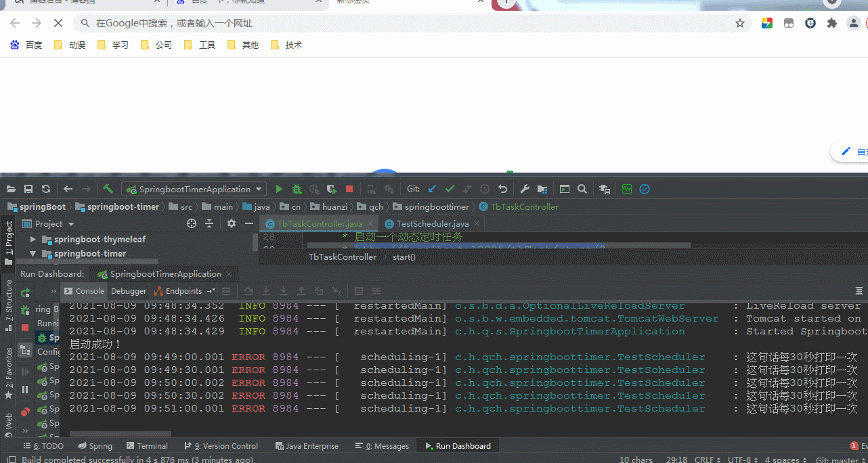
Task: Click the locate target crosshair in Project panel
Action: click(x=192, y=223)
